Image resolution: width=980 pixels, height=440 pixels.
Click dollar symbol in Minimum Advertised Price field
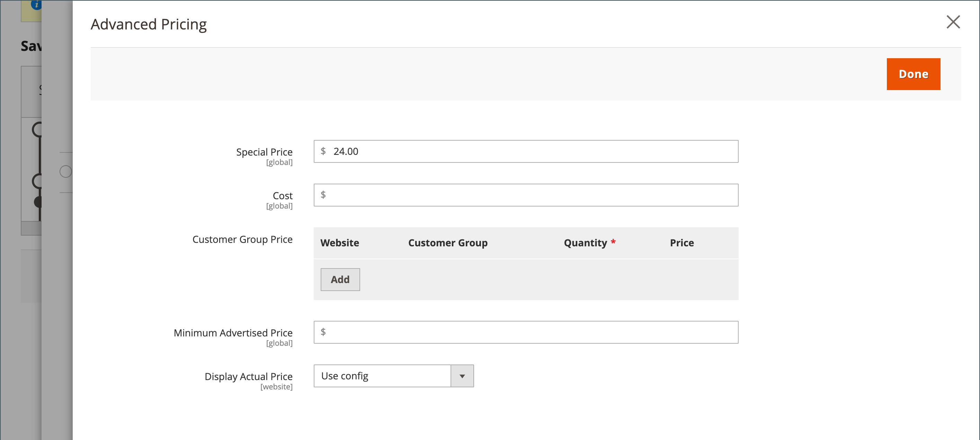point(323,332)
